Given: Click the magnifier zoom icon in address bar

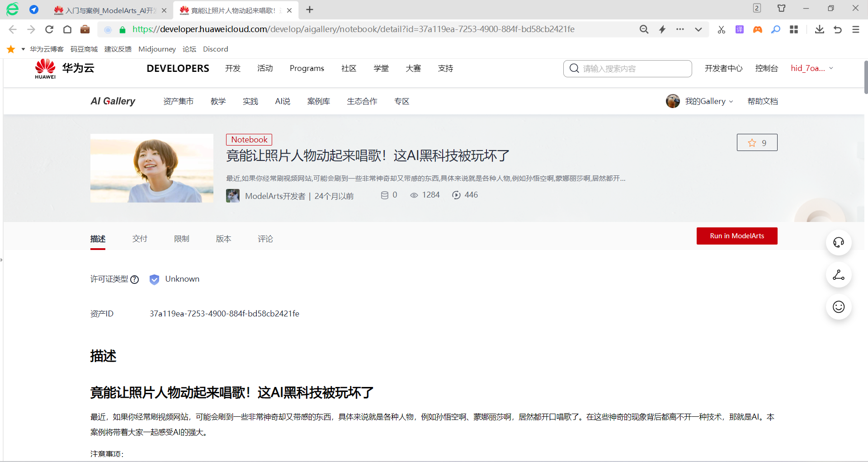Looking at the screenshot, I should pyautogui.click(x=644, y=29).
